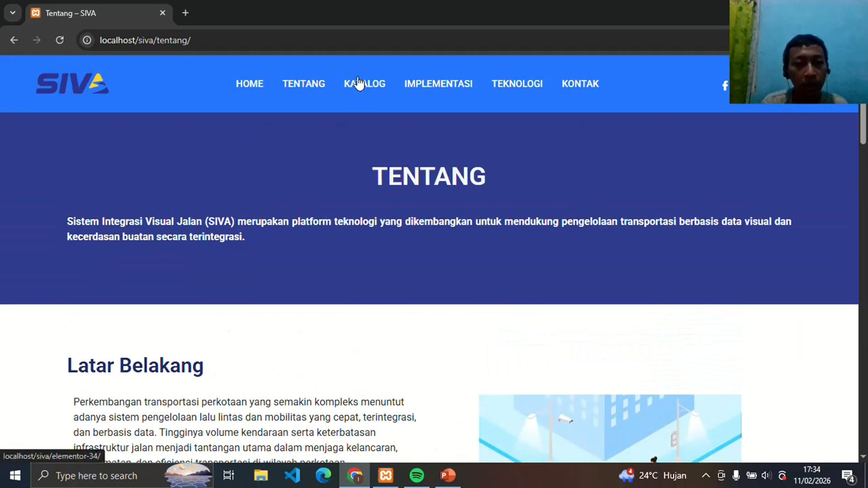
Task: Open Google Chrome taskbar icon
Action: click(355, 475)
